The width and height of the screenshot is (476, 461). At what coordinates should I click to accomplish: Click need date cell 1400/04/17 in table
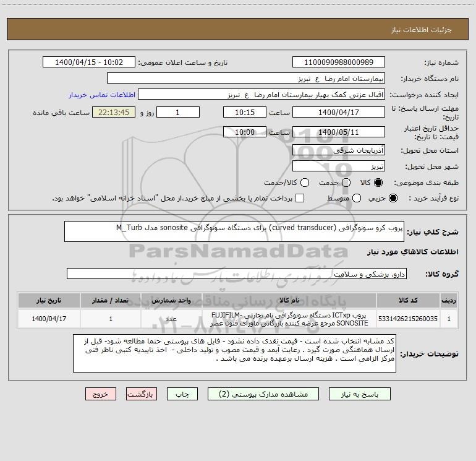49,319
